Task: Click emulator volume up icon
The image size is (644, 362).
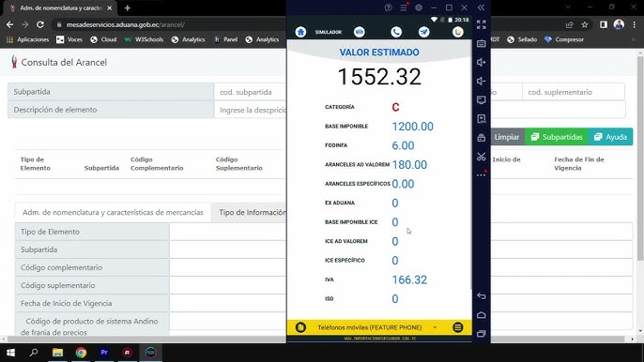Action: (482, 62)
